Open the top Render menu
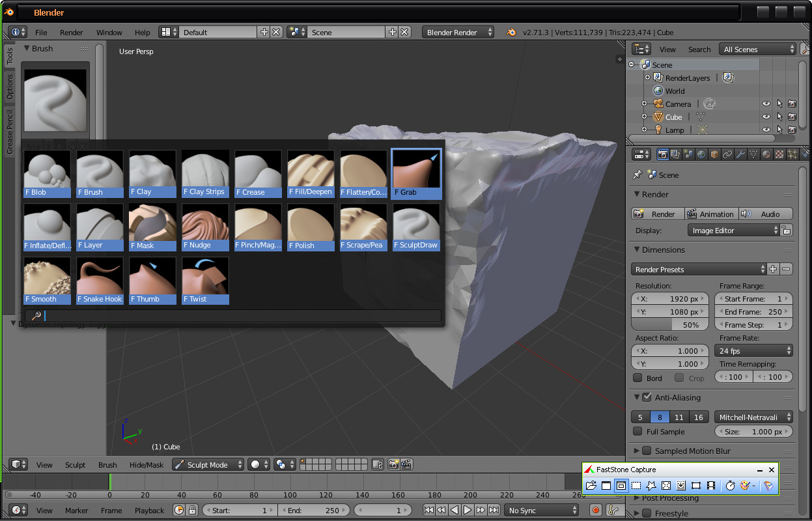This screenshot has width=812, height=521. pyautogui.click(x=72, y=32)
